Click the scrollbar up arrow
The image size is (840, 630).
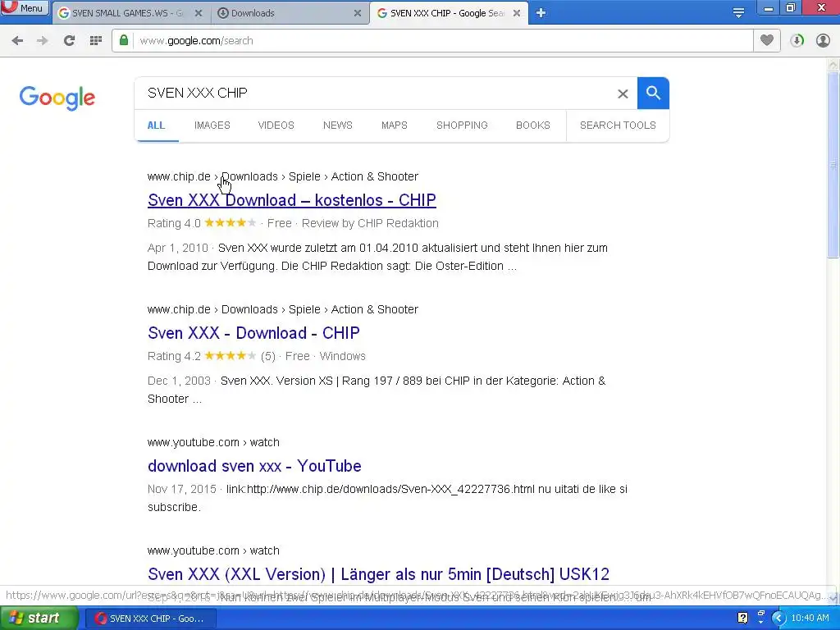[833, 65]
